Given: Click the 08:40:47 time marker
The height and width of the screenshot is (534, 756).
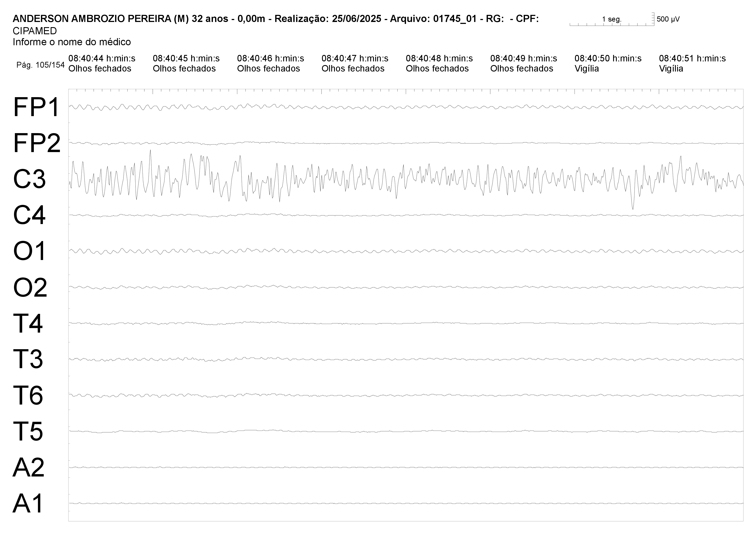Looking at the screenshot, I should (x=355, y=59).
